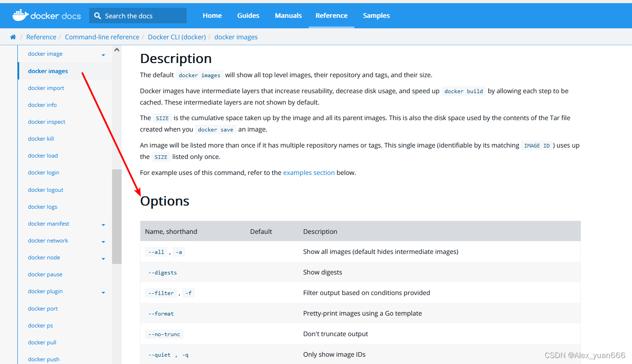Open docker pause in the sidebar

tap(45, 274)
